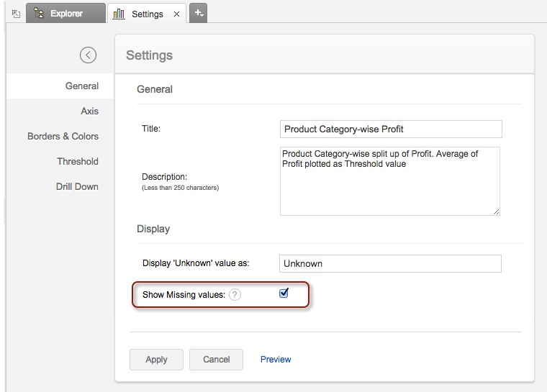Add a new tab with plus button

click(199, 13)
